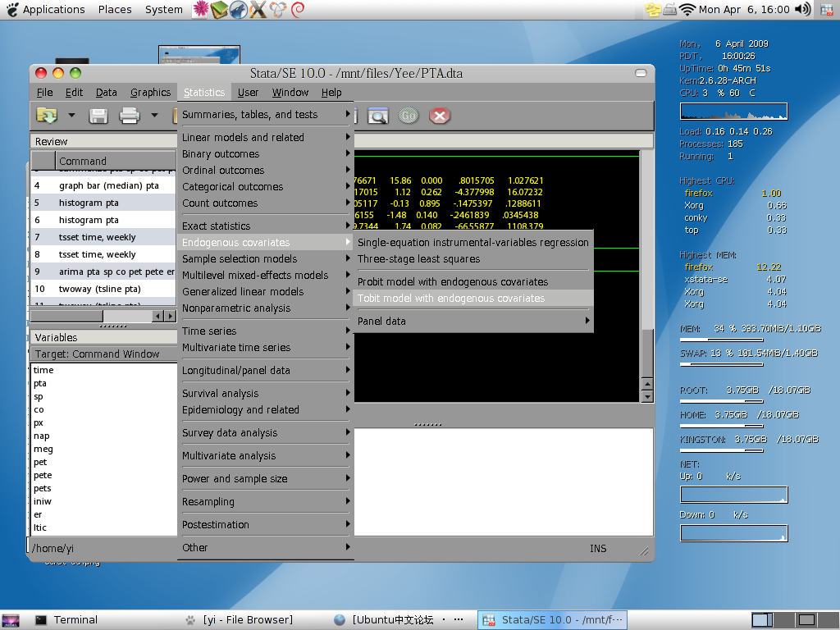The height and width of the screenshot is (630, 840).
Task: Select Tobit model with endogenous covariates
Action: click(x=473, y=298)
